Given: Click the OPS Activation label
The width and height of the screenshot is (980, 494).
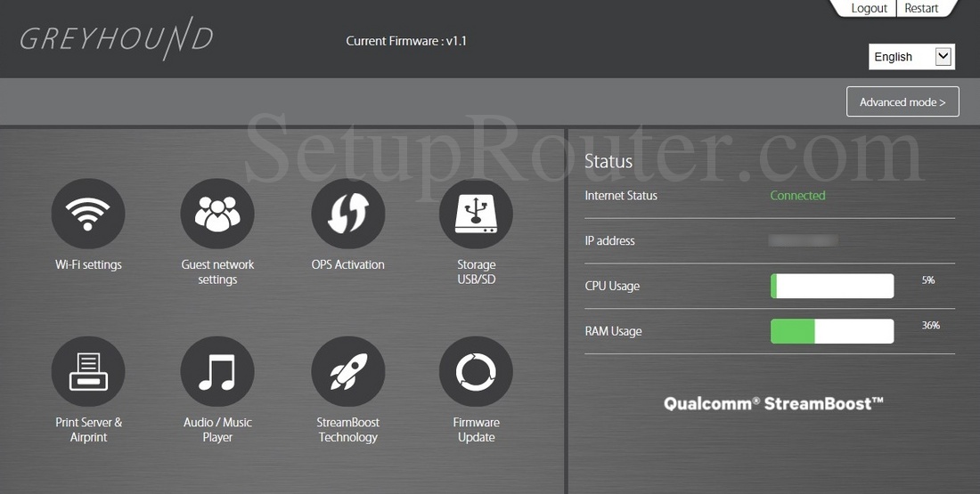Looking at the screenshot, I should tap(348, 264).
